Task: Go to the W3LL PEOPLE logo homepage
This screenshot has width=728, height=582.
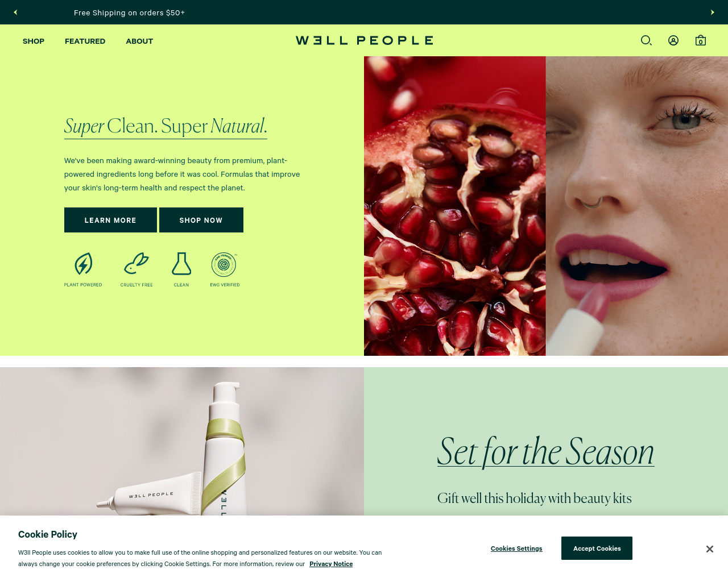Action: (365, 40)
